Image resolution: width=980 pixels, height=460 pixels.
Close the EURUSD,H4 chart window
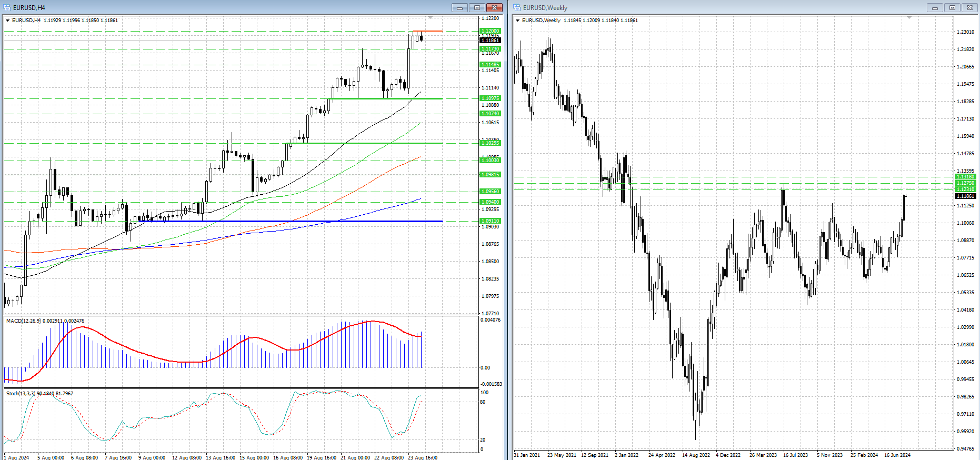click(x=494, y=7)
